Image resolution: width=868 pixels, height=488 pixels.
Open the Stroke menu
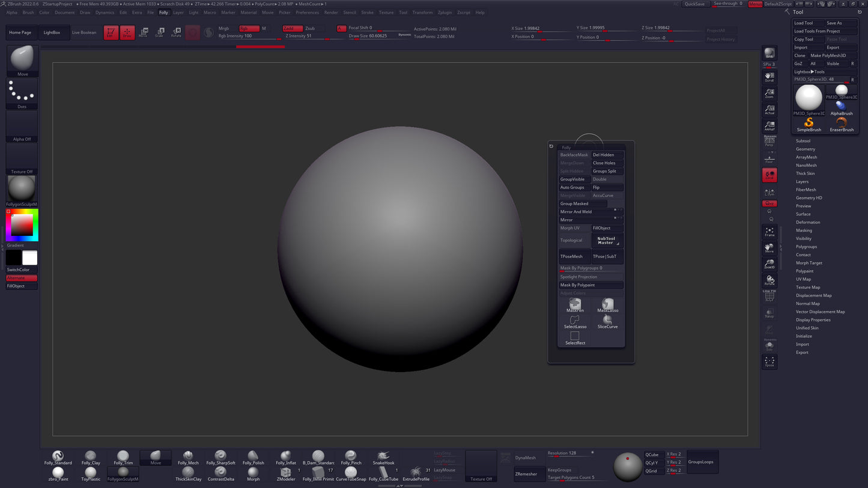point(367,12)
